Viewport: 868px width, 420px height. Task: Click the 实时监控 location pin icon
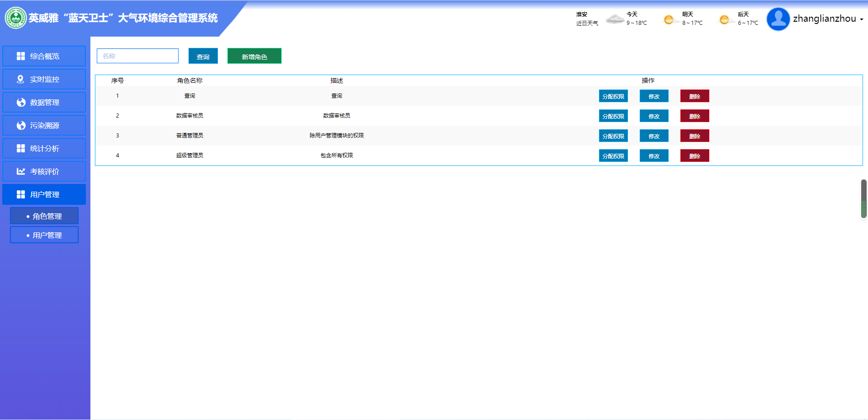(20, 79)
